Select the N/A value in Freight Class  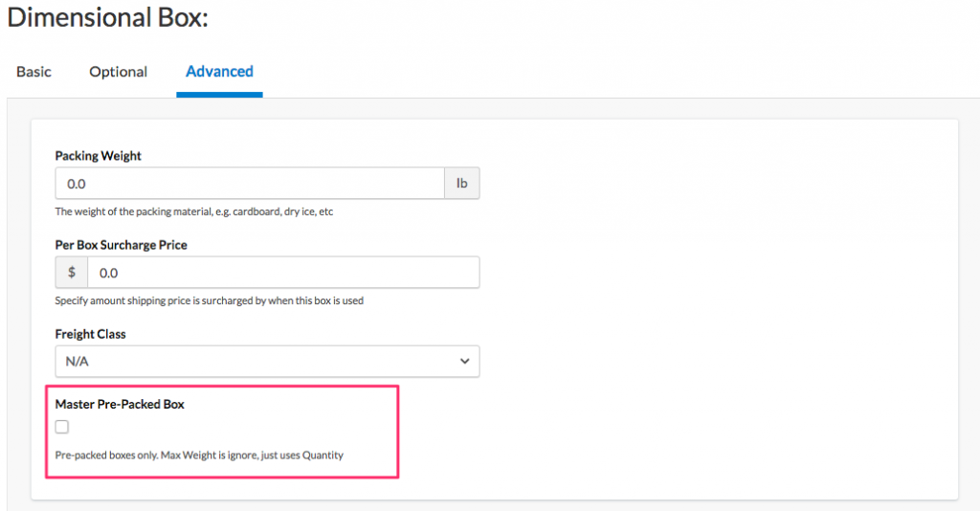tap(78, 362)
